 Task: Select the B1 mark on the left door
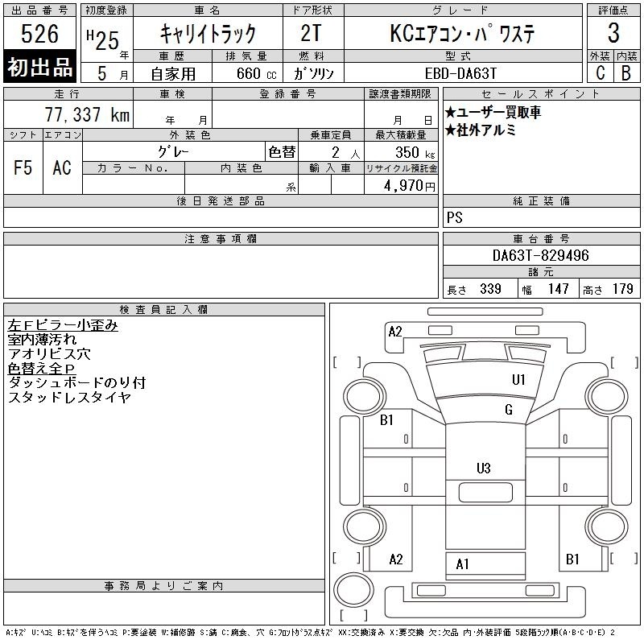click(x=386, y=419)
